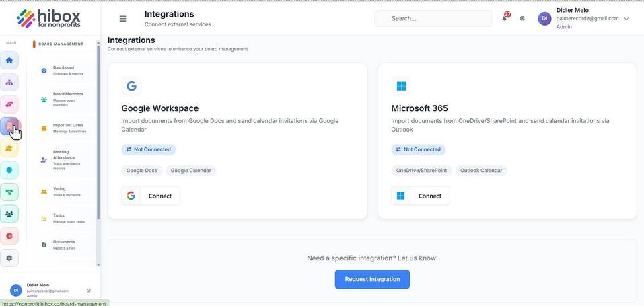The image size is (644, 306).
Task: Click the Request Integration button
Action: [x=372, y=279]
